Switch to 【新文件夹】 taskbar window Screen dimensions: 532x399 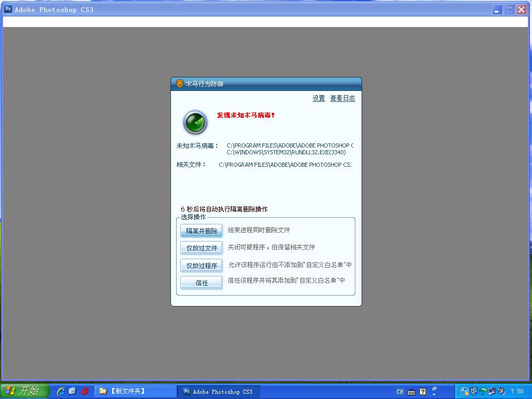click(x=136, y=392)
